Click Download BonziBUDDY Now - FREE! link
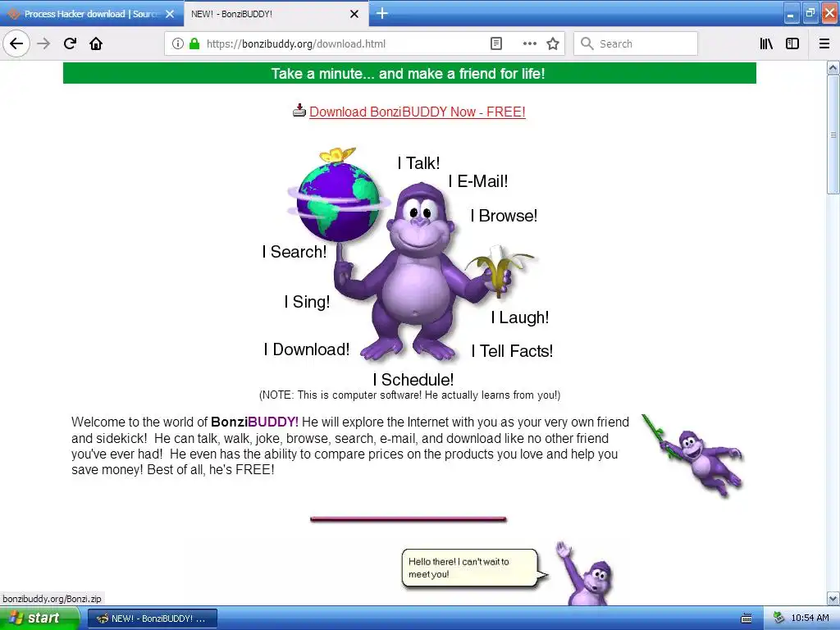840x630 pixels. (x=418, y=112)
